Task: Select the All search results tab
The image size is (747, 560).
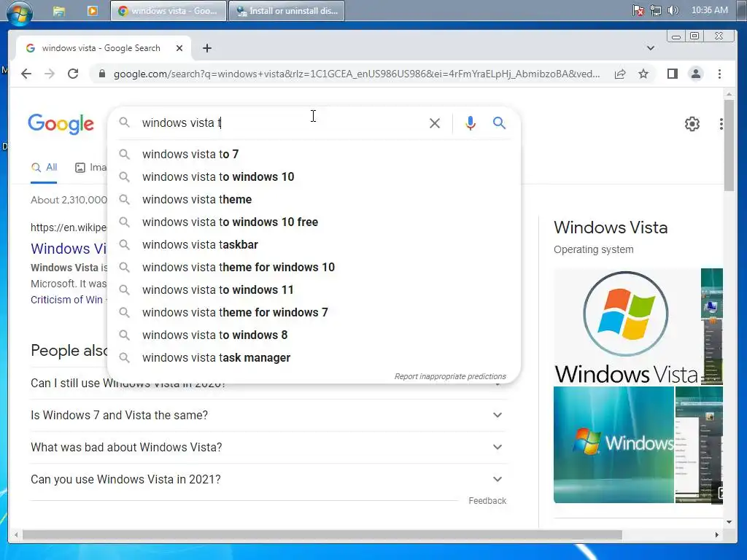Action: [x=44, y=168]
